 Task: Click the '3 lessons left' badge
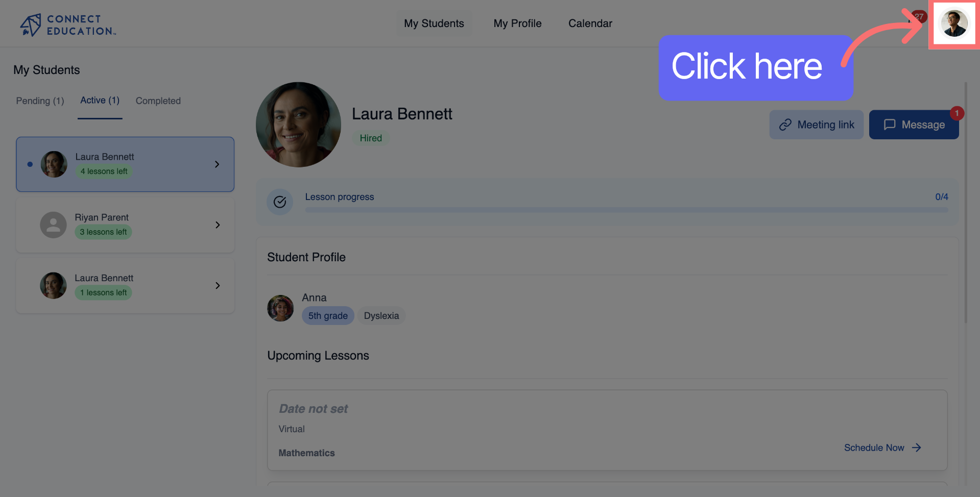pos(103,232)
